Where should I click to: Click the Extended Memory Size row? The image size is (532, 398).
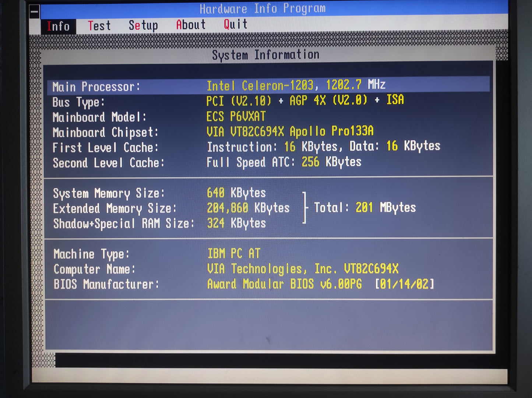click(171, 208)
